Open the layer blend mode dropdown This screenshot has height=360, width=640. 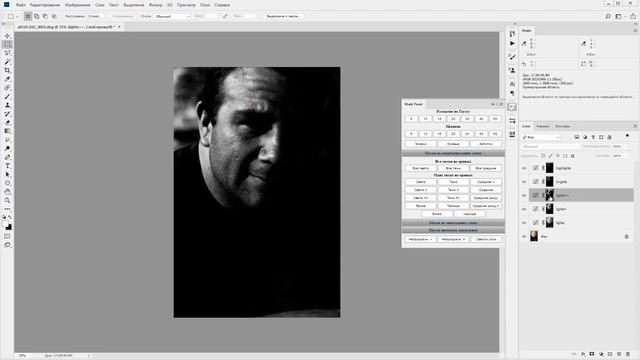click(550, 147)
